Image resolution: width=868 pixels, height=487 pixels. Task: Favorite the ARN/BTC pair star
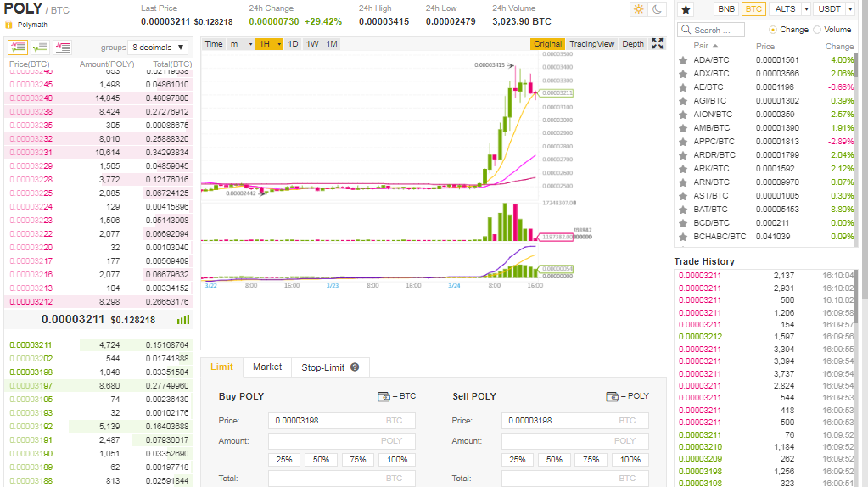pos(683,182)
